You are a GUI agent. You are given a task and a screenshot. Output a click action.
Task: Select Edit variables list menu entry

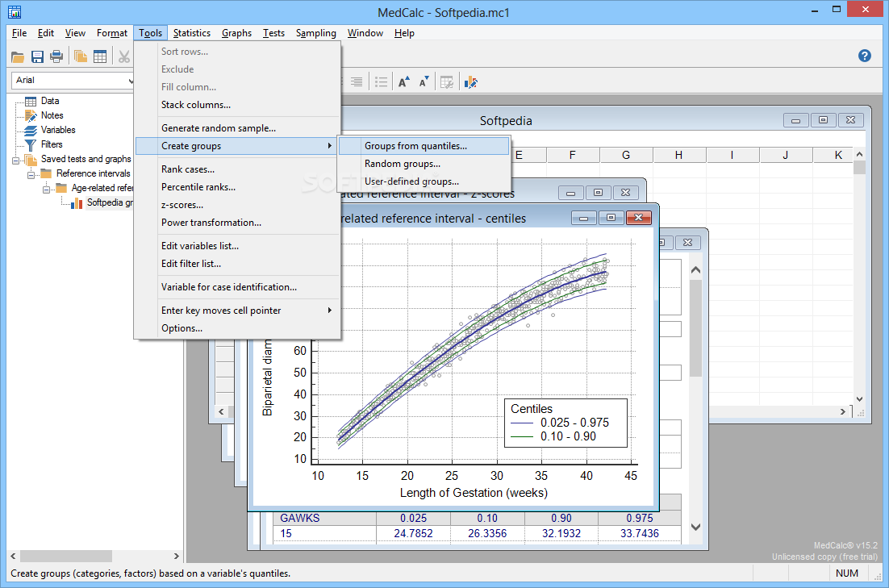coord(237,245)
